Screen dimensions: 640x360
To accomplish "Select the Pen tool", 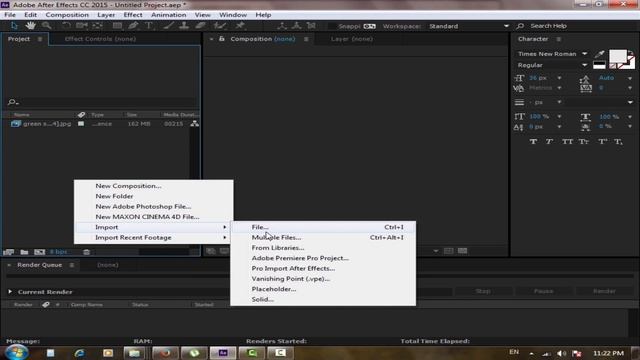I will pos(133,26).
